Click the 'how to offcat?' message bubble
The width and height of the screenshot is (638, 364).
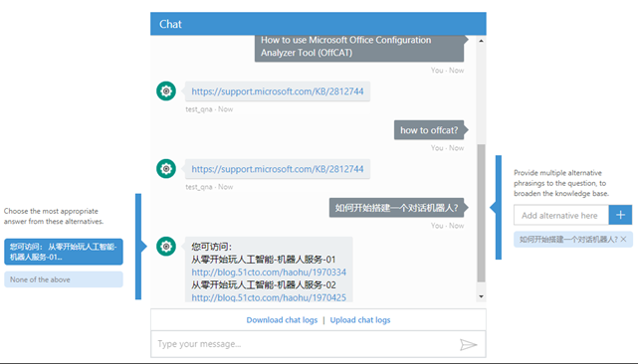[x=429, y=130]
